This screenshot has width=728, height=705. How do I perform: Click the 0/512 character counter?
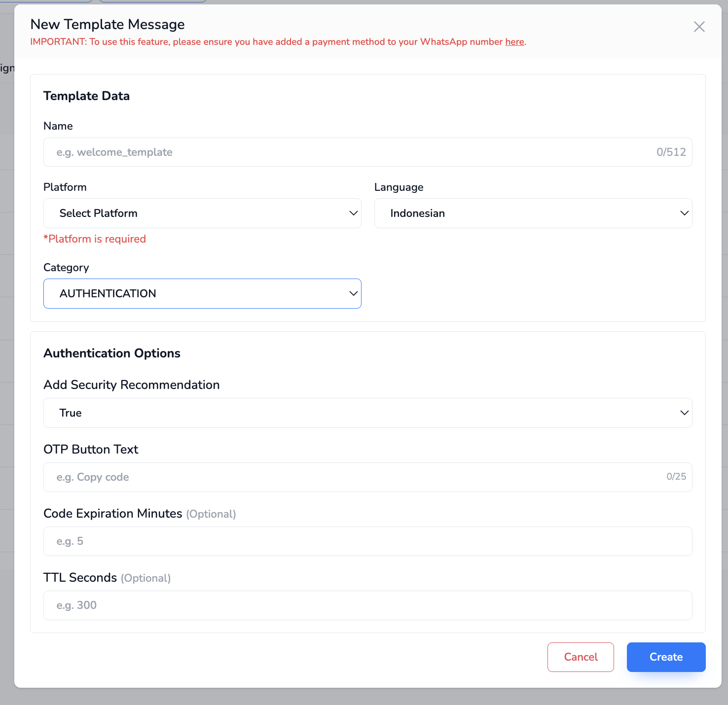tap(671, 152)
